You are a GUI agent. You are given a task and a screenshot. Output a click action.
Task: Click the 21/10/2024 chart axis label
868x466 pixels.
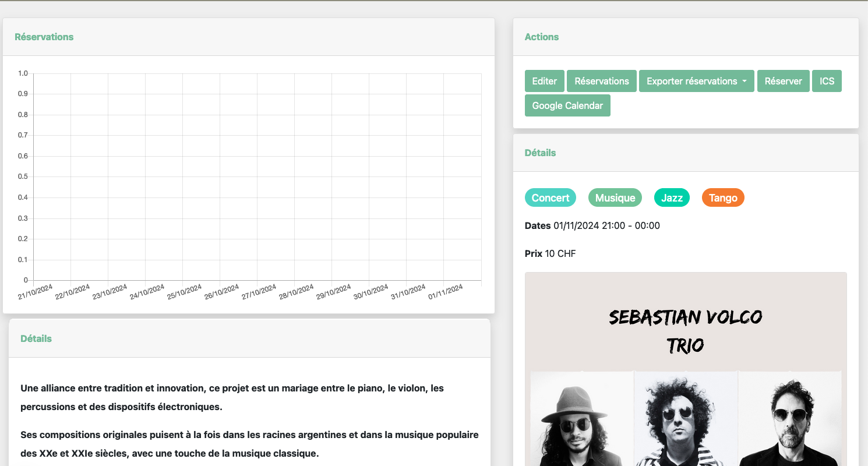click(36, 292)
